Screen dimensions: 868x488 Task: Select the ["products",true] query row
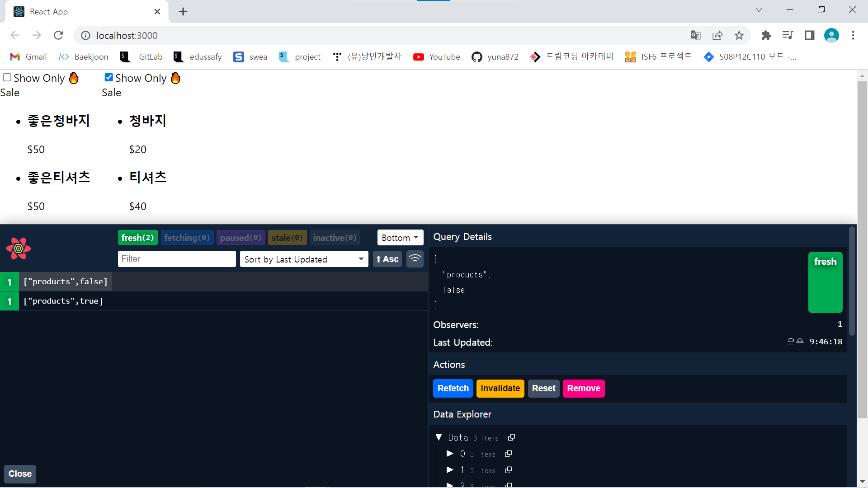pyautogui.click(x=63, y=301)
